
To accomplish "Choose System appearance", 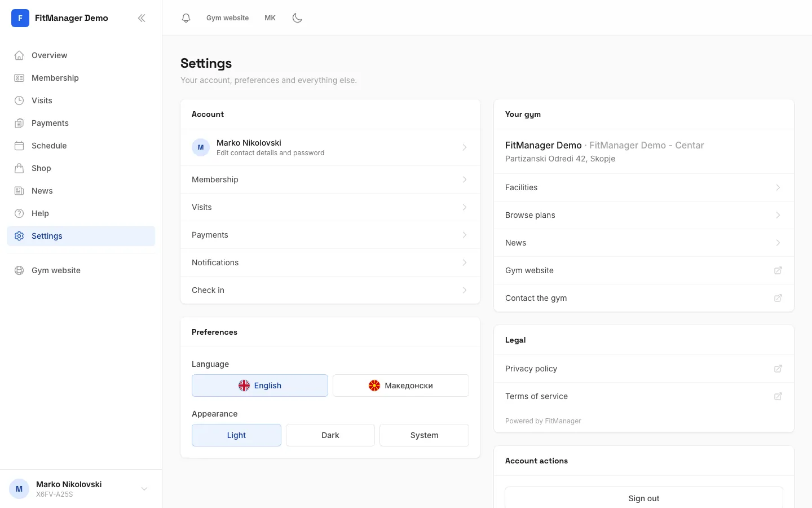I will (x=424, y=435).
